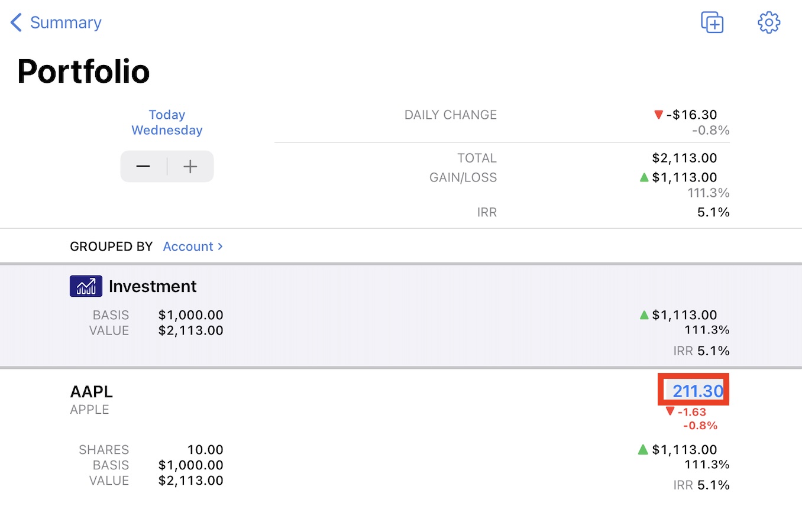The width and height of the screenshot is (802, 532).
Task: Click the Investment account chart icon
Action: click(x=86, y=286)
